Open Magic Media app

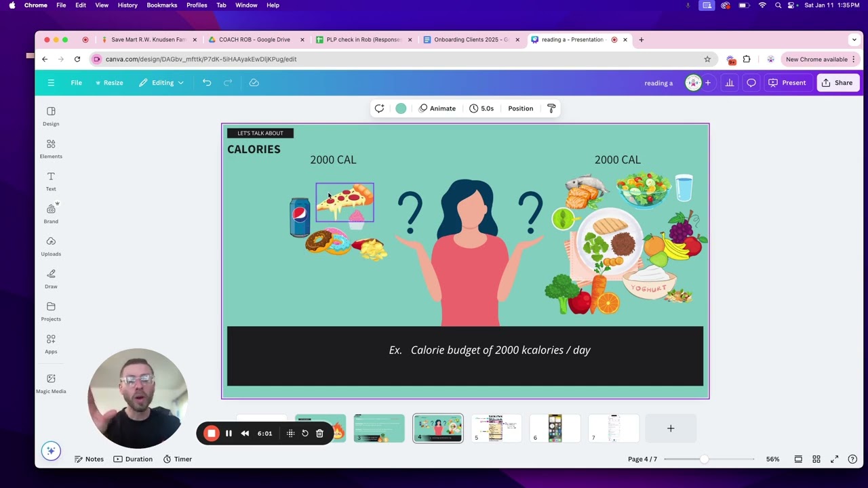51,383
